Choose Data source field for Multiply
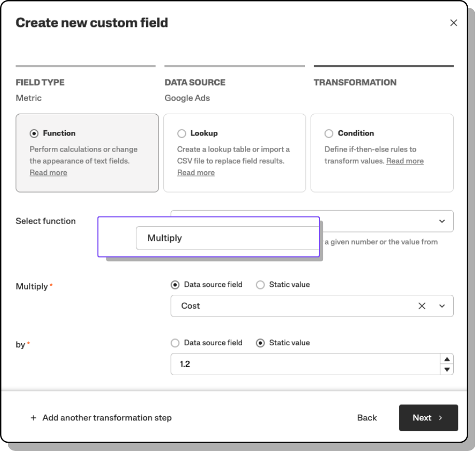Image resolution: width=476 pixels, height=451 pixels. (x=175, y=284)
